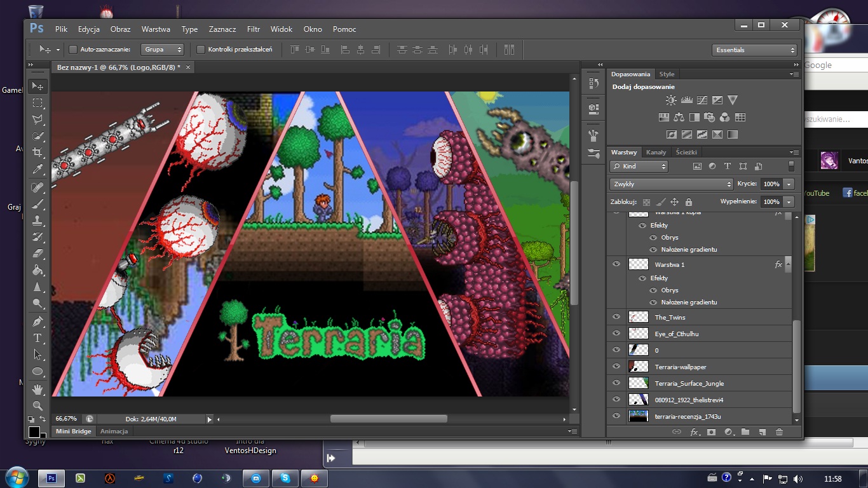Switch to the Kanały tab
Viewport: 868px width, 488px height.
pyautogui.click(x=656, y=152)
